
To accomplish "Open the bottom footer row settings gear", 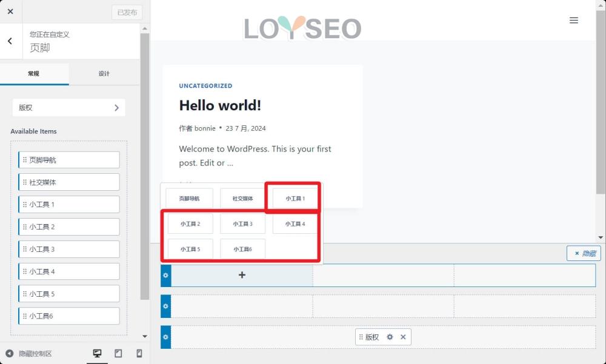I will (x=165, y=337).
